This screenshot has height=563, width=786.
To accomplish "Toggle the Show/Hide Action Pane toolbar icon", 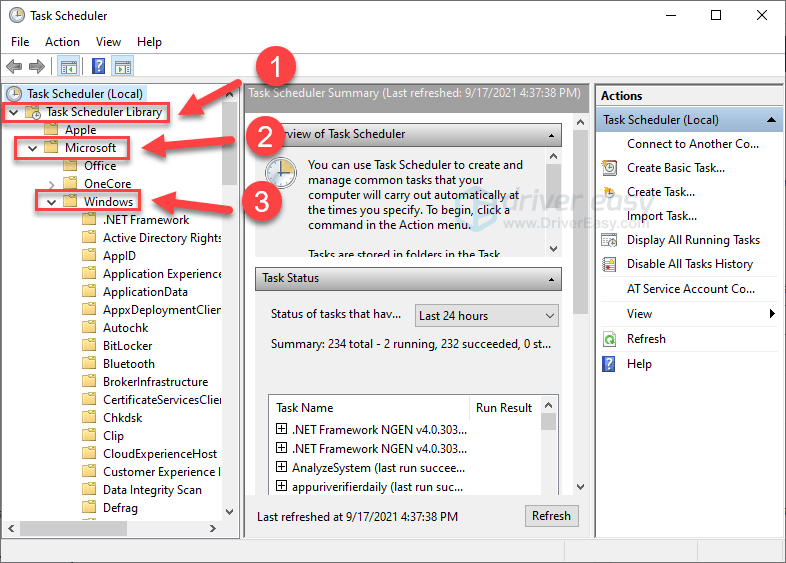I will 123,67.
